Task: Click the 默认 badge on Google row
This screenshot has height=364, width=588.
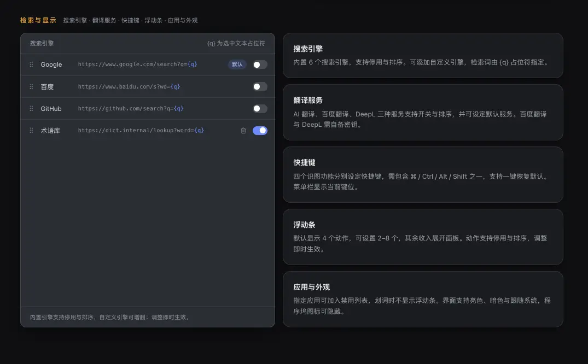Action: pos(237,64)
